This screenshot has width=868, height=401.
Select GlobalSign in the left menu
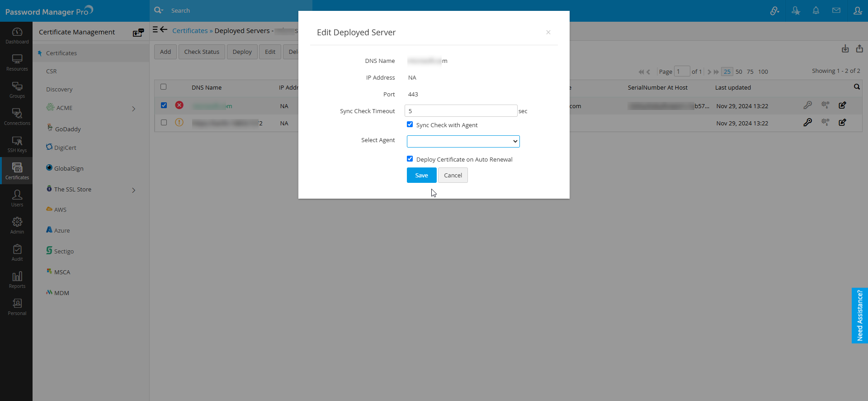[69, 168]
